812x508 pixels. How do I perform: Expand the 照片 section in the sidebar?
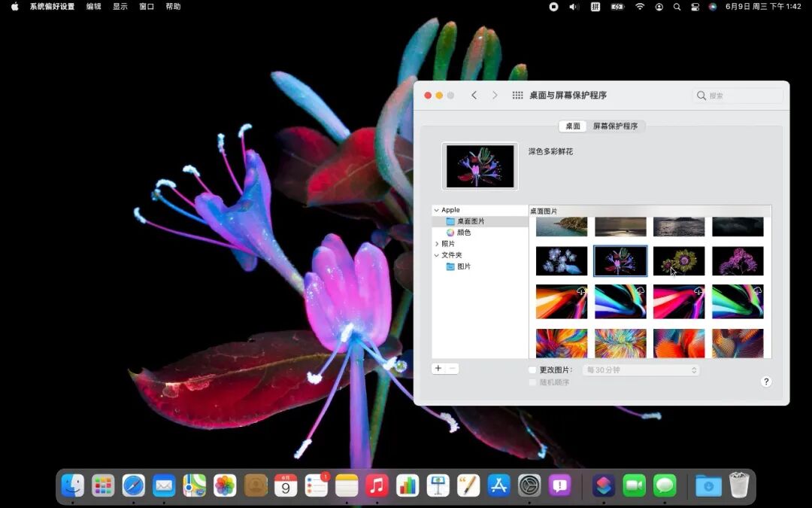tap(437, 243)
